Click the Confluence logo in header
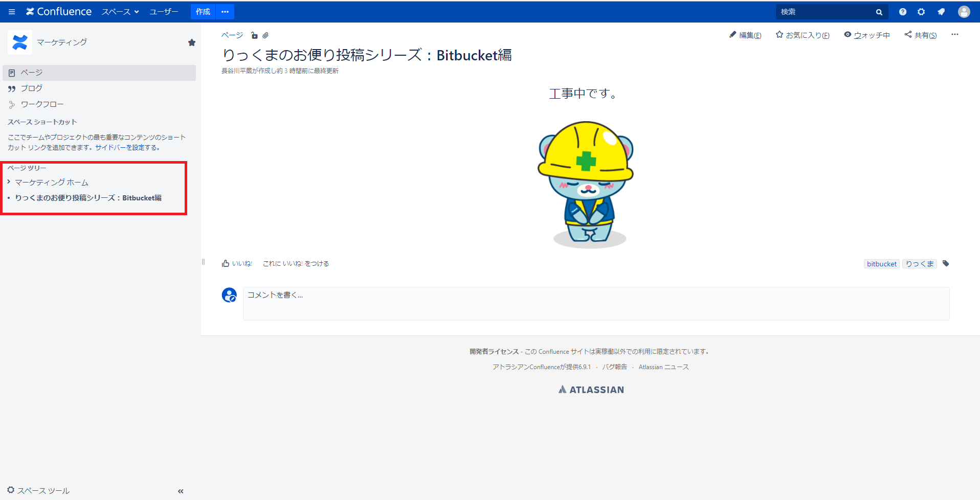 59,12
